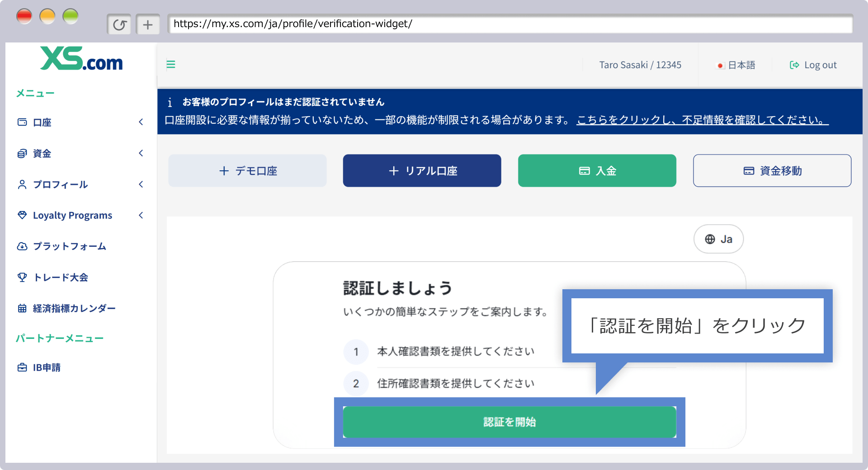Click the red window close button
The image size is (868, 470).
coord(24,16)
